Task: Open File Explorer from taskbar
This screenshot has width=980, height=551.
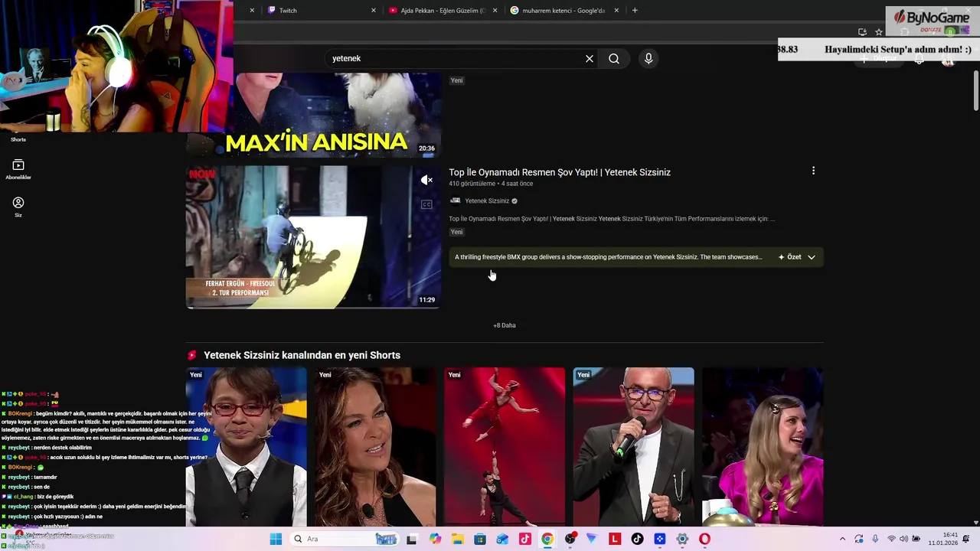Action: click(x=457, y=539)
